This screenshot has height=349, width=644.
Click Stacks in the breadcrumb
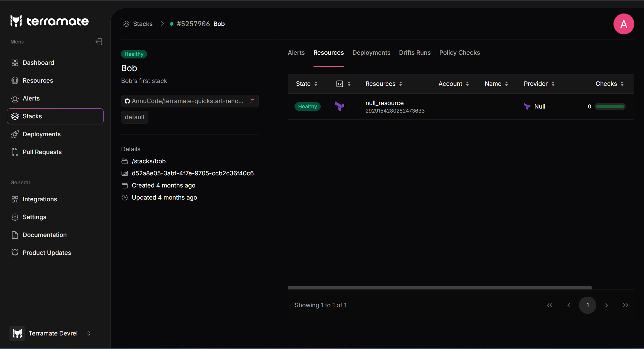143,24
